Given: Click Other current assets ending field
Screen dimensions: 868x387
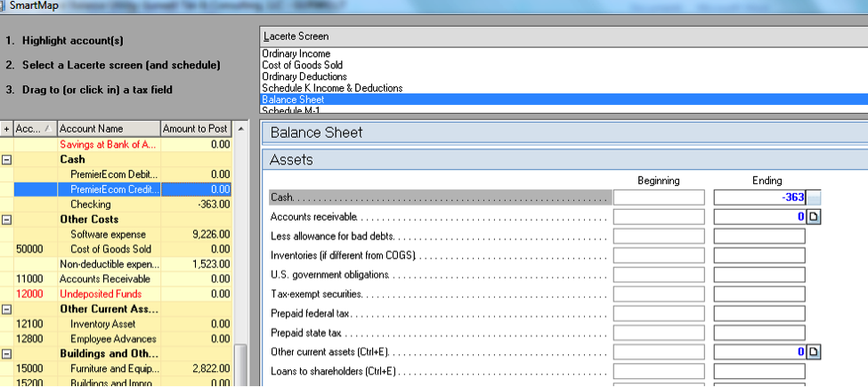Looking at the screenshot, I should pos(759,351).
